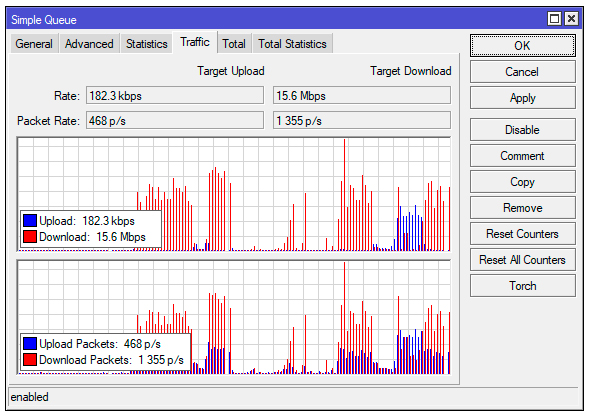The height and width of the screenshot is (417, 590).
Task: Click the OK button
Action: [x=522, y=46]
